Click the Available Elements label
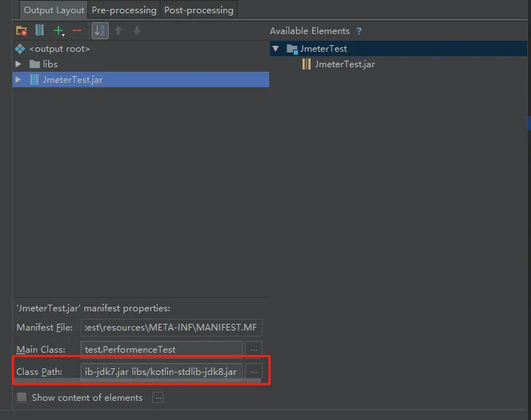 [310, 31]
